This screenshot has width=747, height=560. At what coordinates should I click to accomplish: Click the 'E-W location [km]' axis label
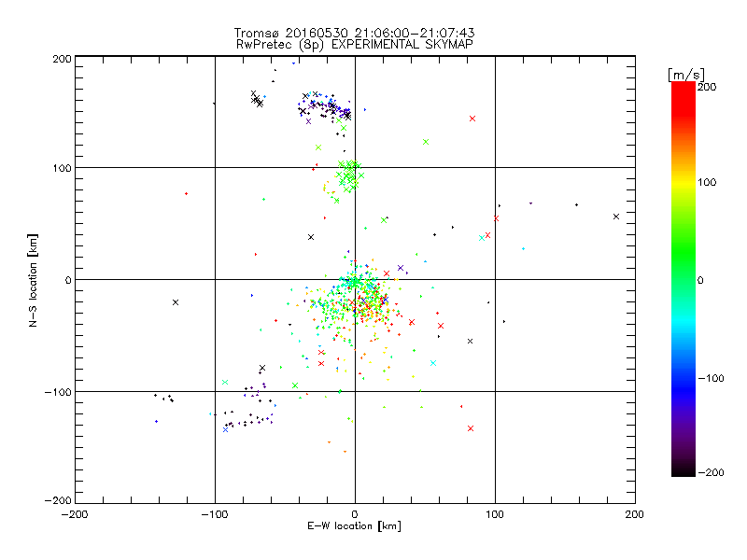pos(355,526)
